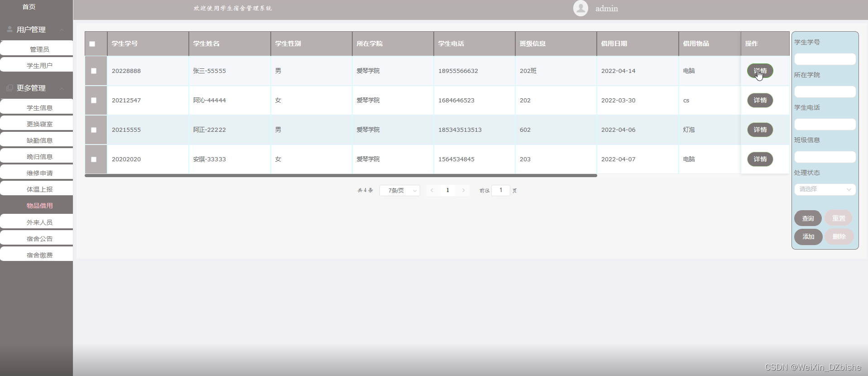Screen dimensions: 868x376
Task: Open the 宿舍公告 menu item
Action: click(x=36, y=238)
